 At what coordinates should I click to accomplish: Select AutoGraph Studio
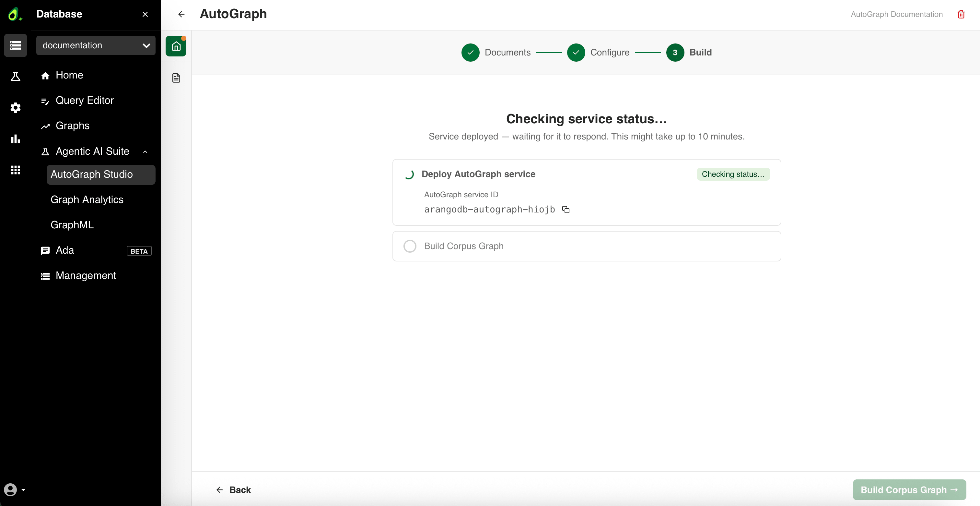pyautogui.click(x=101, y=175)
